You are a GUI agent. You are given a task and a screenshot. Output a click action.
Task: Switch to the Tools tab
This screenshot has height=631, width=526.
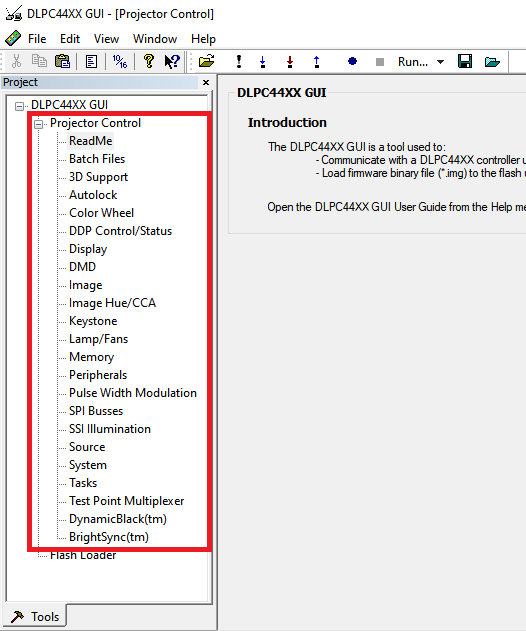click(35, 617)
